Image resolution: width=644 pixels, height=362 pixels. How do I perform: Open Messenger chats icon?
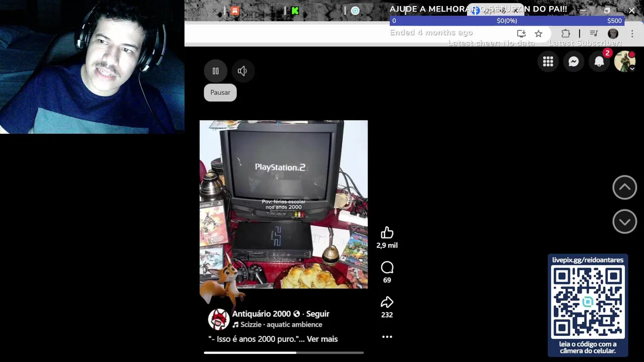click(574, 61)
